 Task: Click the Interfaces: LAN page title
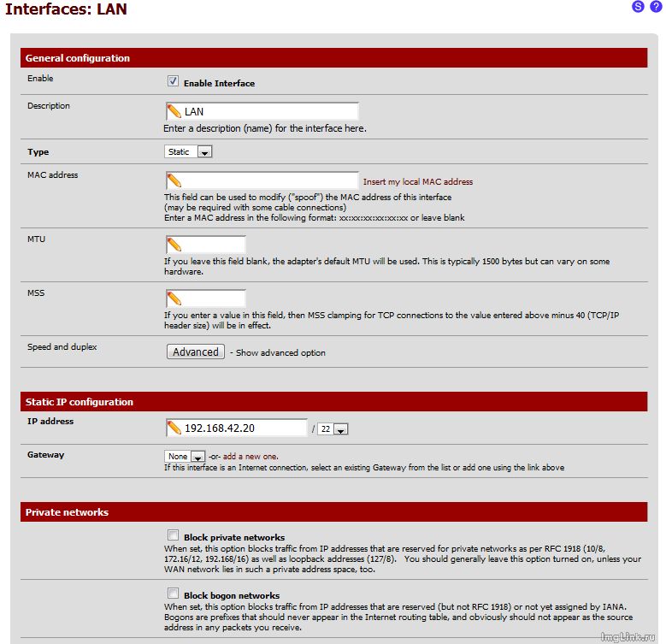coord(66,9)
